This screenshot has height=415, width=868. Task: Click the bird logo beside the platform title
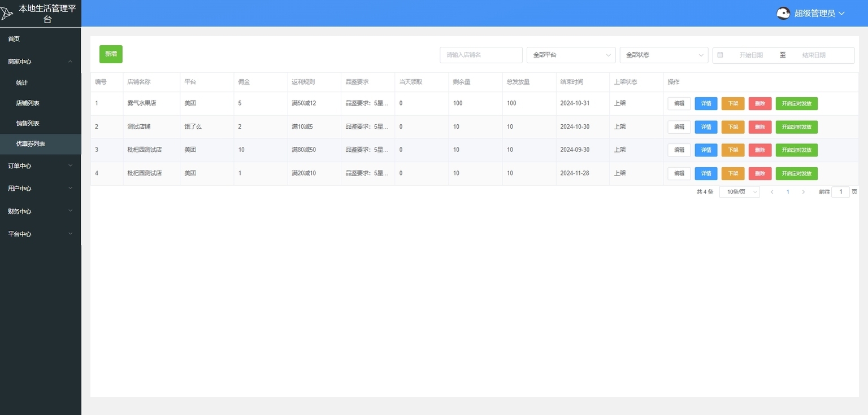[x=7, y=14]
